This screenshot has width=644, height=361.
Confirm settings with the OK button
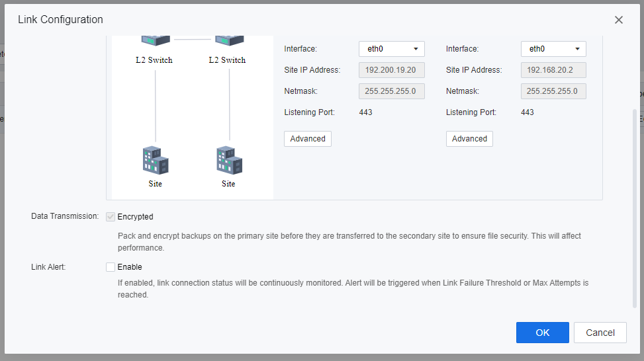pos(543,333)
